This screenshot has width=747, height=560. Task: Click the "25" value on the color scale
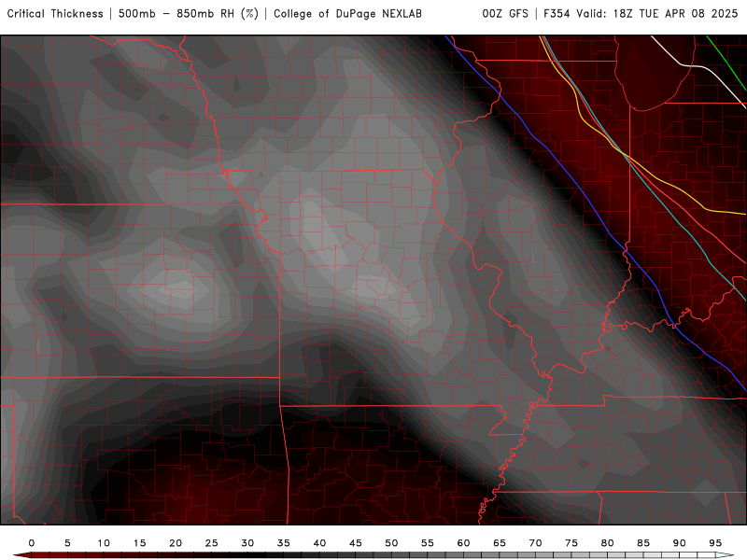point(212,543)
